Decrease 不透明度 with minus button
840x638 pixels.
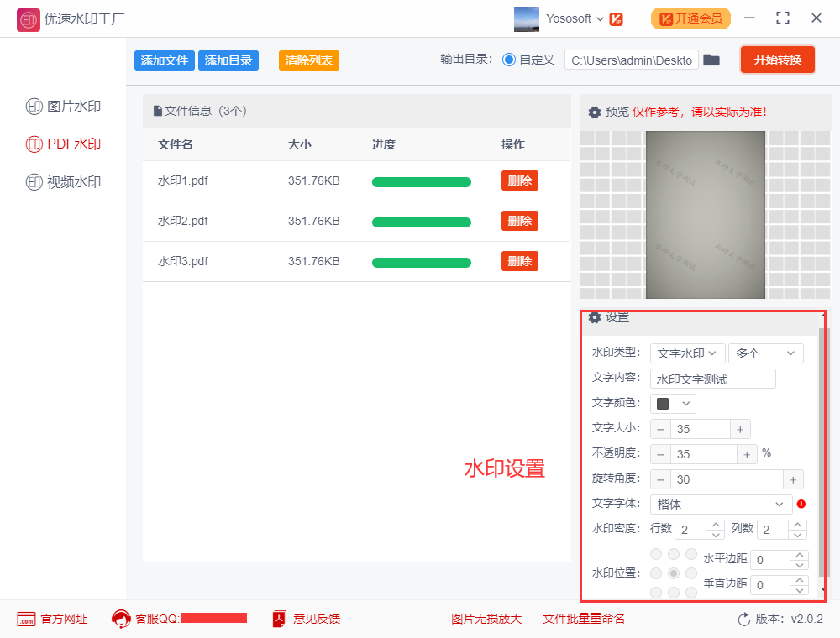(x=660, y=454)
